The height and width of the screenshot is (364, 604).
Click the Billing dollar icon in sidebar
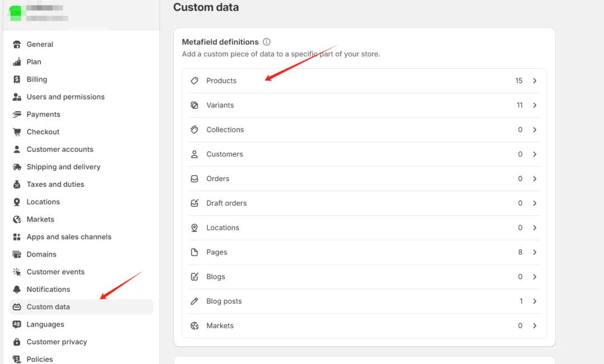click(x=17, y=79)
